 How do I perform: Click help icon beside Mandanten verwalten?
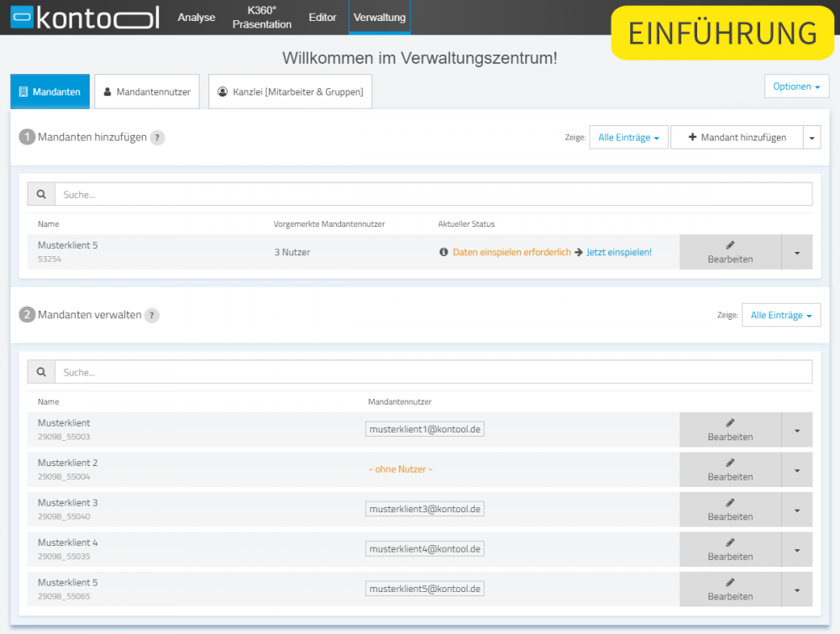(x=151, y=316)
